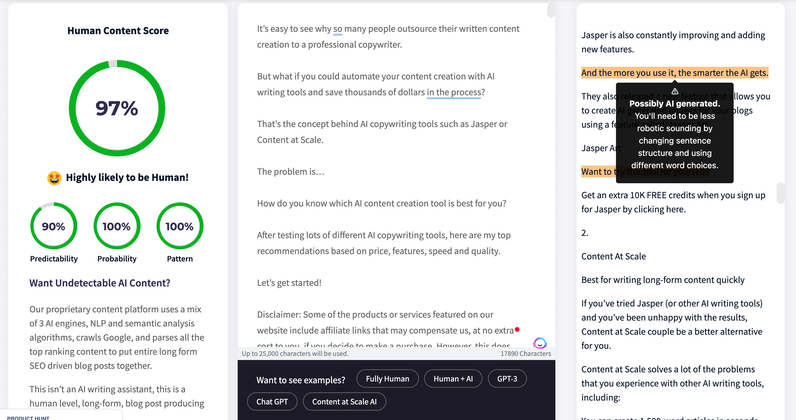Click the 97% Human Content Score gauge
This screenshot has width=796, height=420.
(117, 108)
